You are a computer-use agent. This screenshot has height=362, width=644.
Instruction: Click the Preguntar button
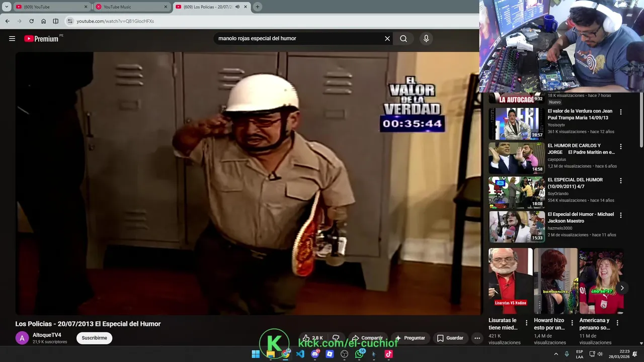click(411, 338)
